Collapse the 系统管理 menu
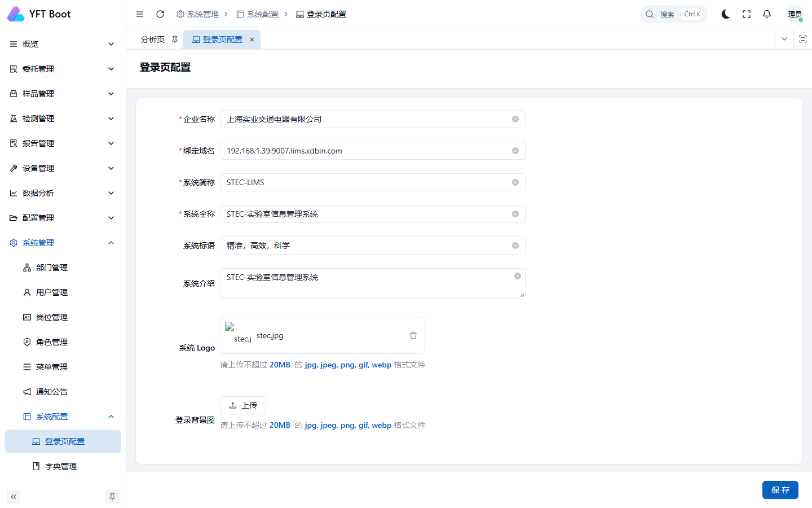812x508 pixels. [63, 243]
